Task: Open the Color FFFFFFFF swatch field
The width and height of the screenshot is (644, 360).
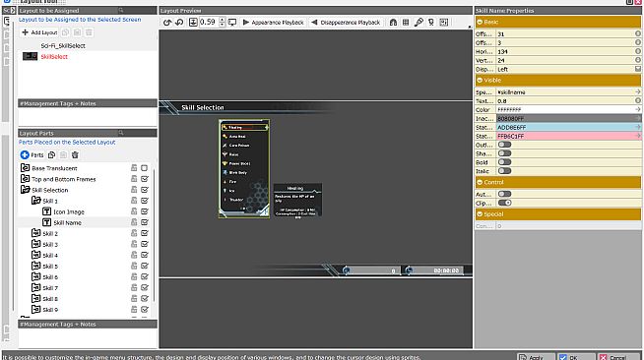Action: tap(568, 109)
